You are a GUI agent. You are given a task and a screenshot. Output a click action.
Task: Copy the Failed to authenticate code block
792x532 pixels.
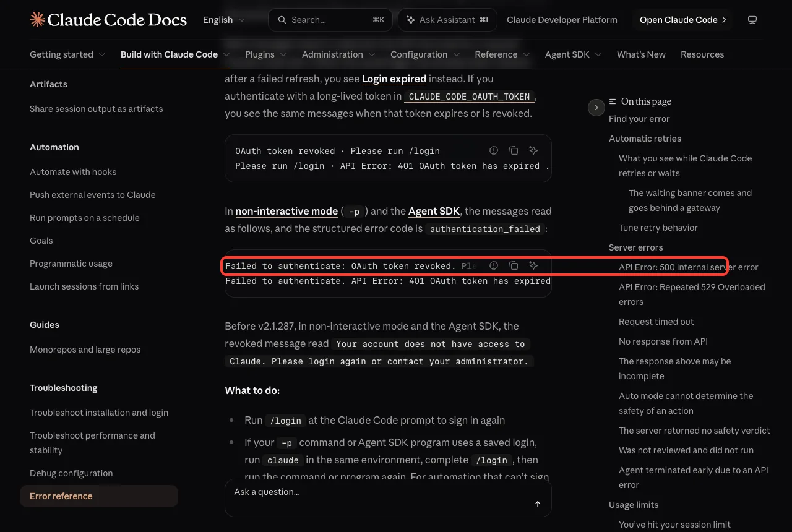click(514, 265)
